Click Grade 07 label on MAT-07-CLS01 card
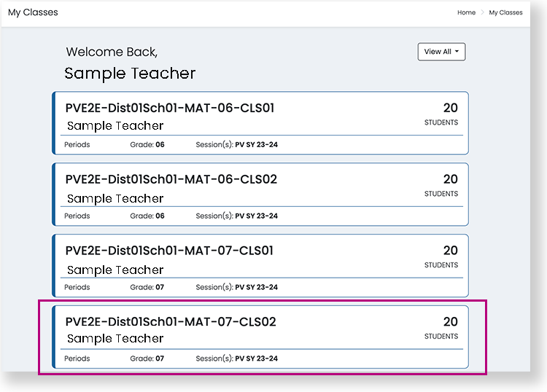The width and height of the screenshot is (547, 392). 147,287
